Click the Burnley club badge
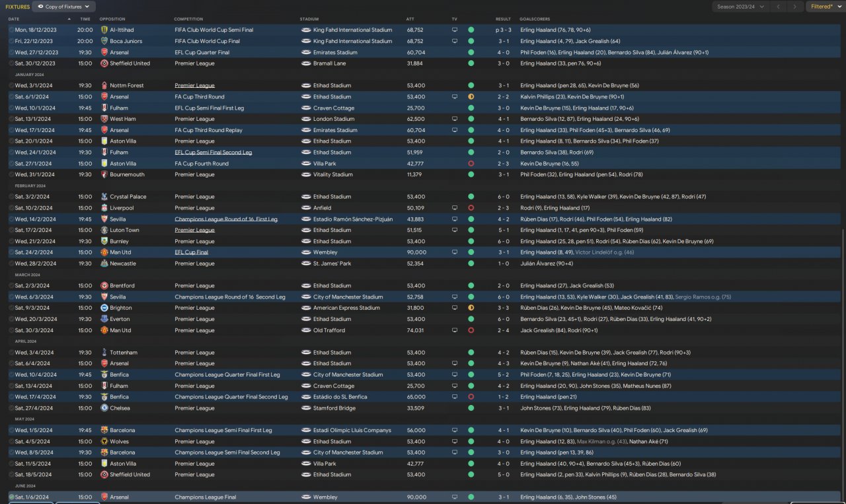Viewport: 846px width, 504px height. tap(104, 241)
